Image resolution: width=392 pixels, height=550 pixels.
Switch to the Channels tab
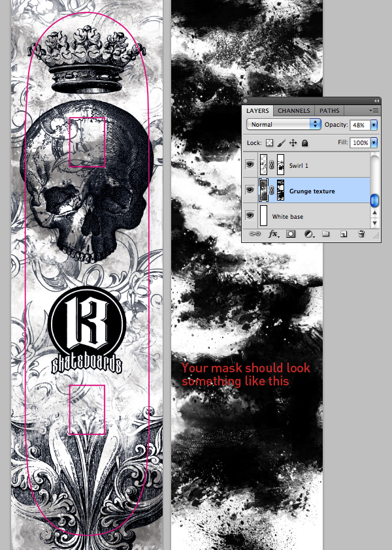pos(294,111)
